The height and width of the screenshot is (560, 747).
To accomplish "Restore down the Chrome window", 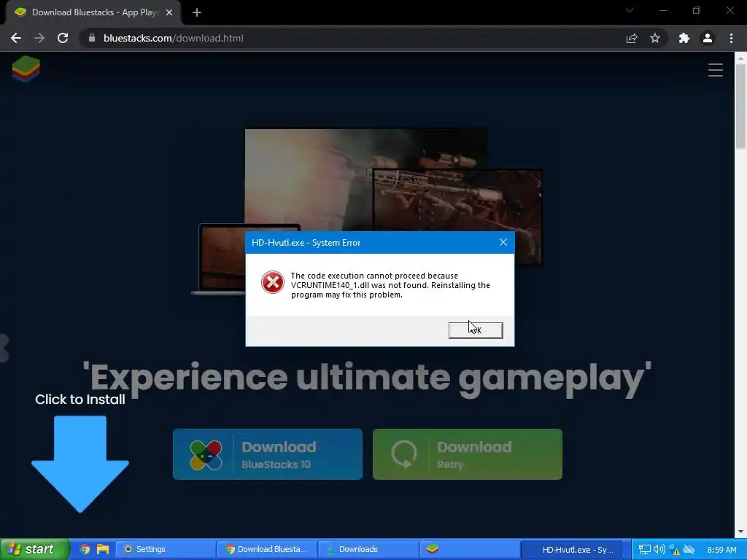I will 697,10.
